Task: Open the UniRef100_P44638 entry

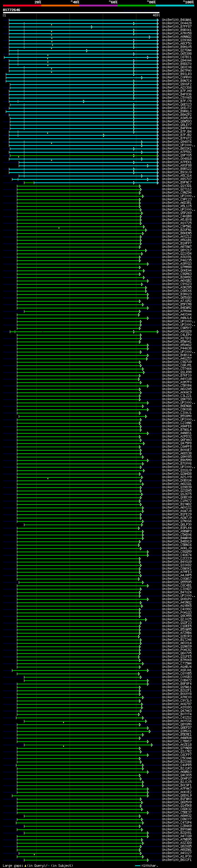Action: [x=177, y=349]
